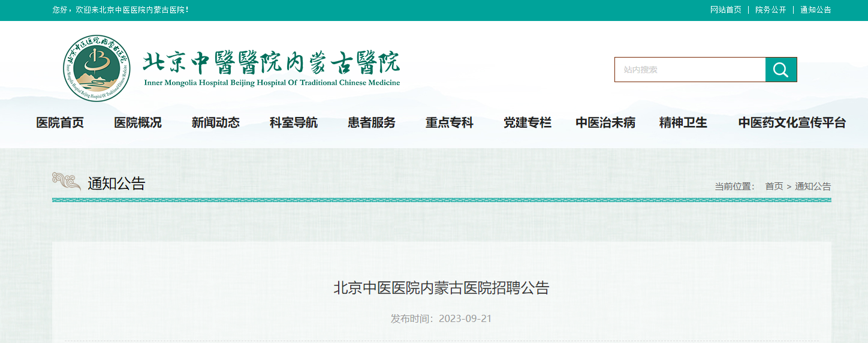This screenshot has height=343, width=868.
Task: Click the round hospital logo emblem
Action: pos(97,68)
